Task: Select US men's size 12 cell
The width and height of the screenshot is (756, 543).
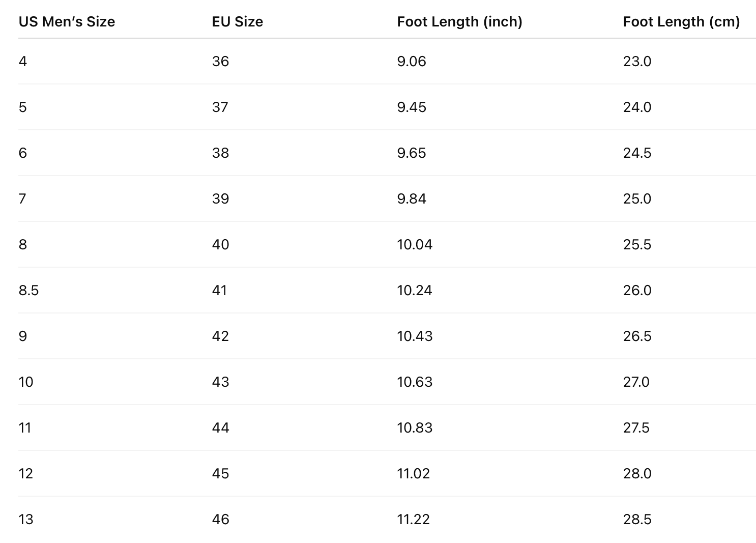Action: click(25, 474)
